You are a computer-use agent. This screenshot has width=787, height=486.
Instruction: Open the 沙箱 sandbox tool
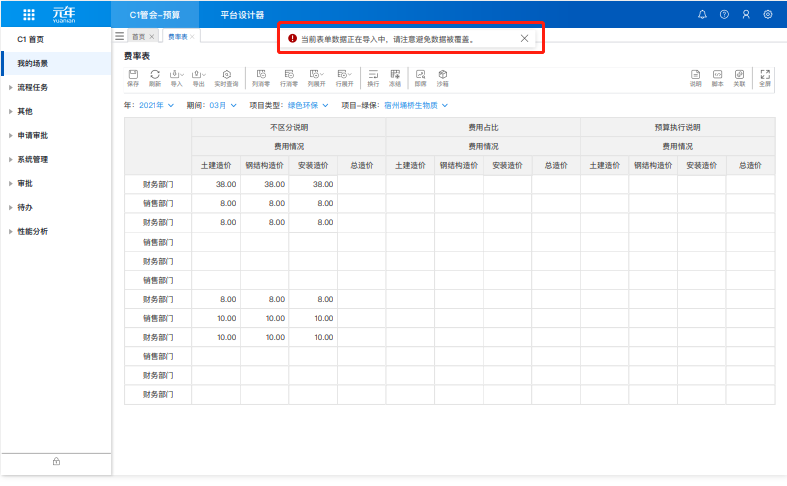tap(443, 78)
